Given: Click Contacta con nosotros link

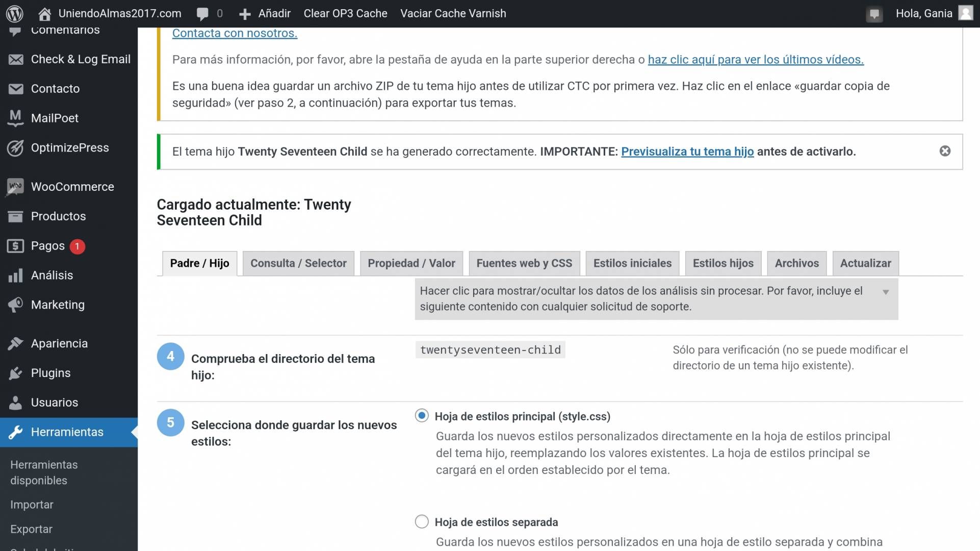Looking at the screenshot, I should [235, 33].
